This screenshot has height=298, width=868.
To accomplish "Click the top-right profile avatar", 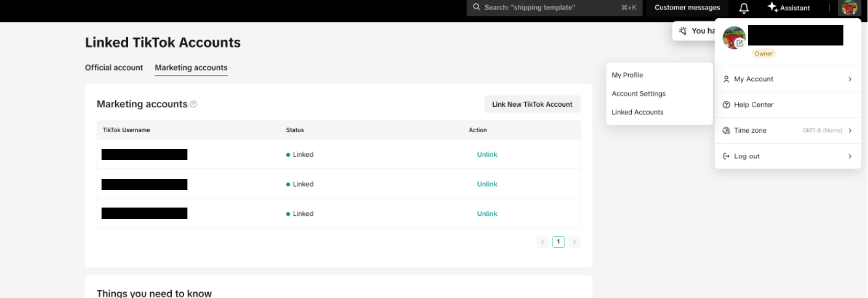I will click(x=849, y=8).
